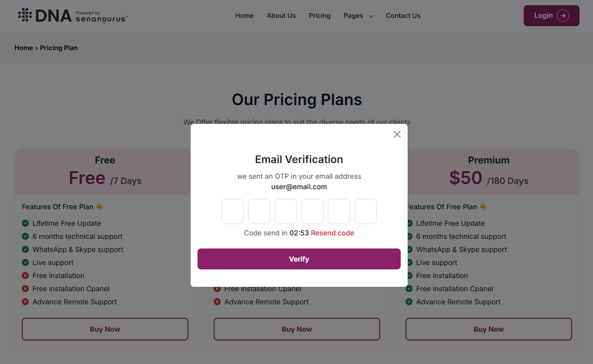Viewport: 593px width, 364px height.
Task: Click Home in the breadcrumb
Action: coord(24,48)
